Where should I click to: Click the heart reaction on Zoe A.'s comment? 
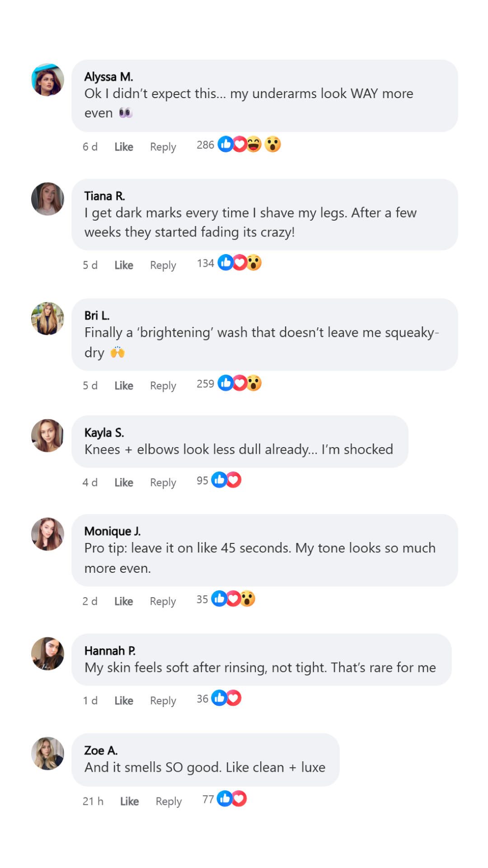pos(239,799)
